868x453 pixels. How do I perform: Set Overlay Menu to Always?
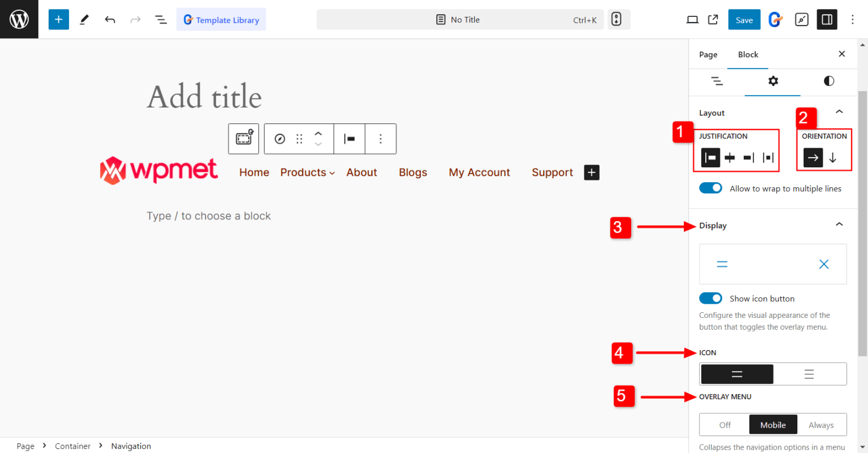[x=821, y=424]
